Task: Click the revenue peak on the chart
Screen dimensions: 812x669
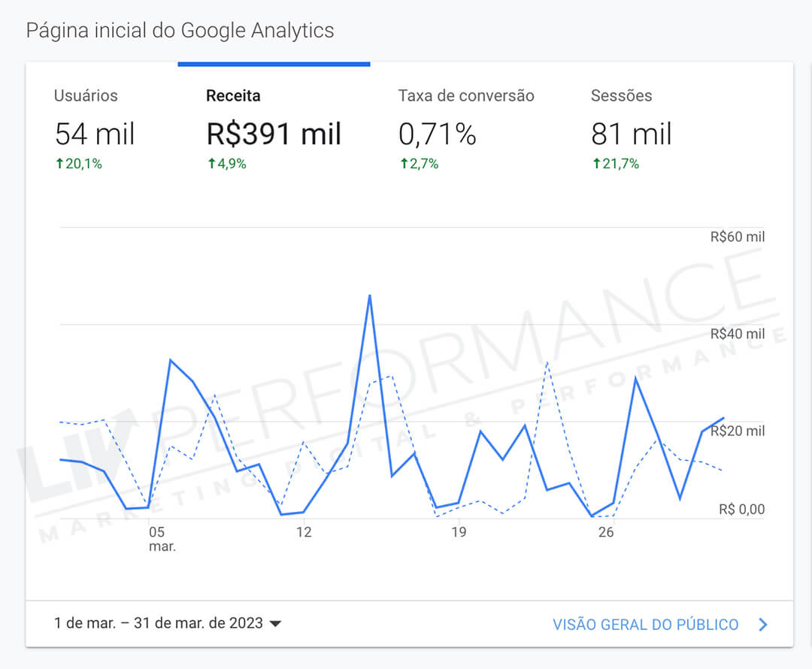Action: pyautogui.click(x=369, y=295)
